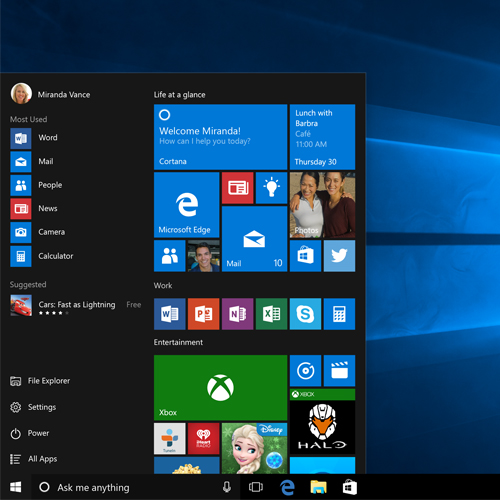Open Calculator from the Most Used list
500x500 pixels.
pyautogui.click(x=42, y=256)
